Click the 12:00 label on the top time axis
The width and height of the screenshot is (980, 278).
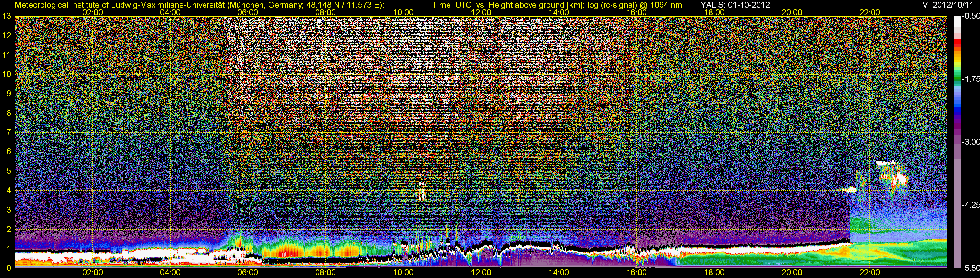click(481, 12)
